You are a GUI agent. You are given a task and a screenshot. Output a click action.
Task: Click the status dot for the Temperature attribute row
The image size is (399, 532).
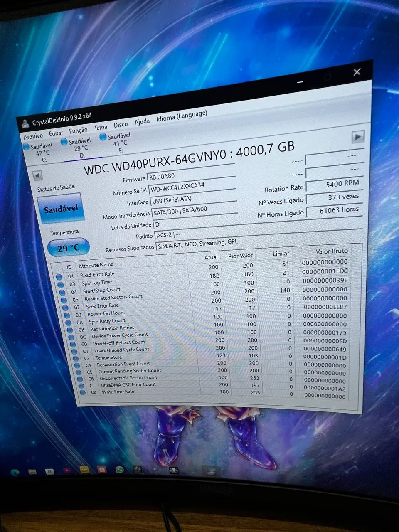[x=76, y=359]
